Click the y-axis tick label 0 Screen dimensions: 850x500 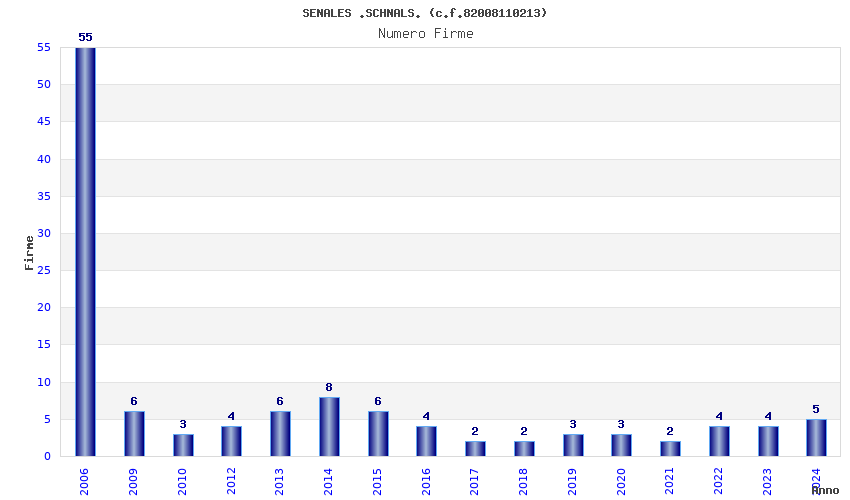click(48, 457)
